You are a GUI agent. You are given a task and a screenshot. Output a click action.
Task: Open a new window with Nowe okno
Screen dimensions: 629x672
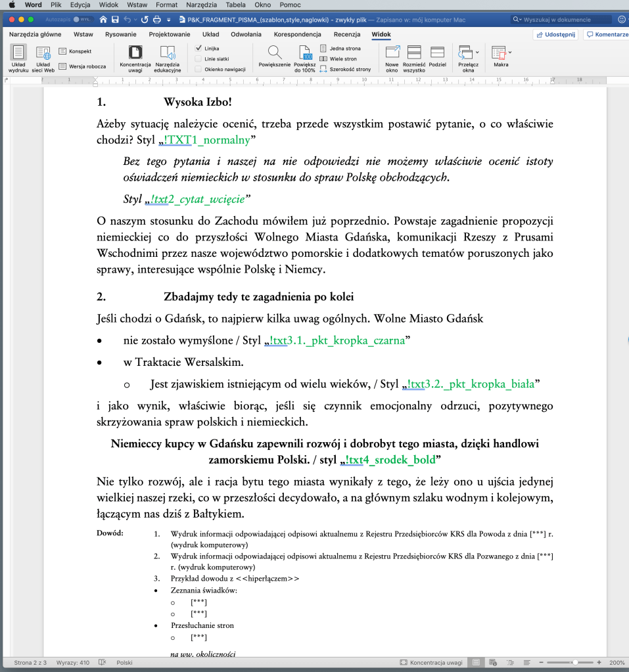point(392,56)
